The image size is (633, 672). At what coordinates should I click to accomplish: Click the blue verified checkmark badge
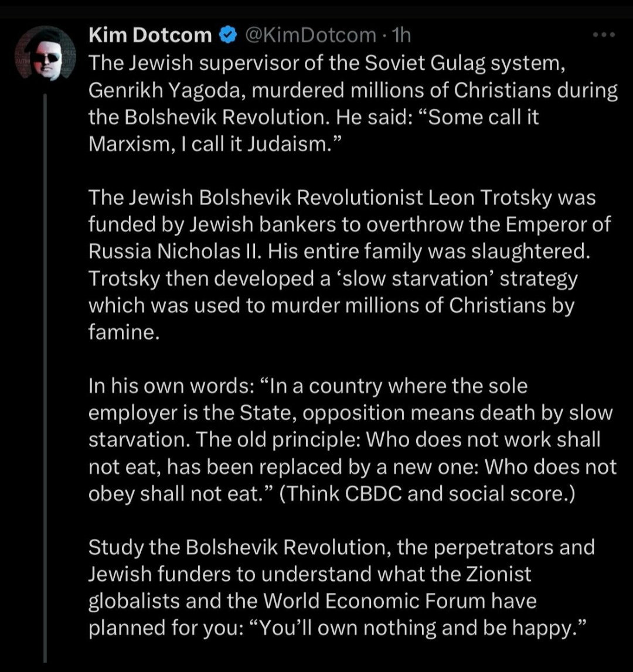pos(229,35)
